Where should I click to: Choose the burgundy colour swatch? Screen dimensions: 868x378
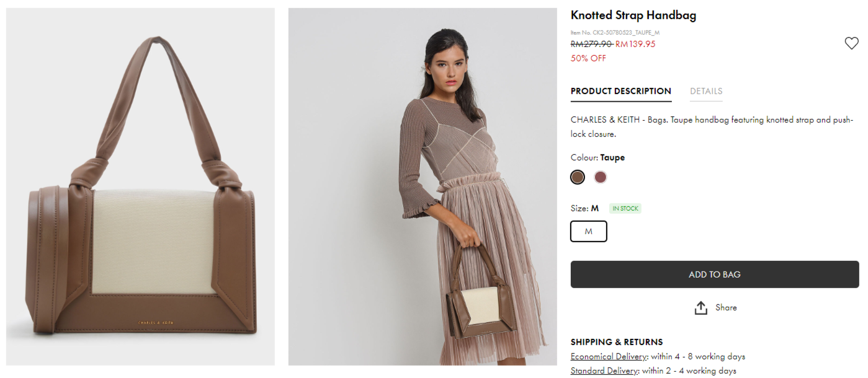click(600, 177)
